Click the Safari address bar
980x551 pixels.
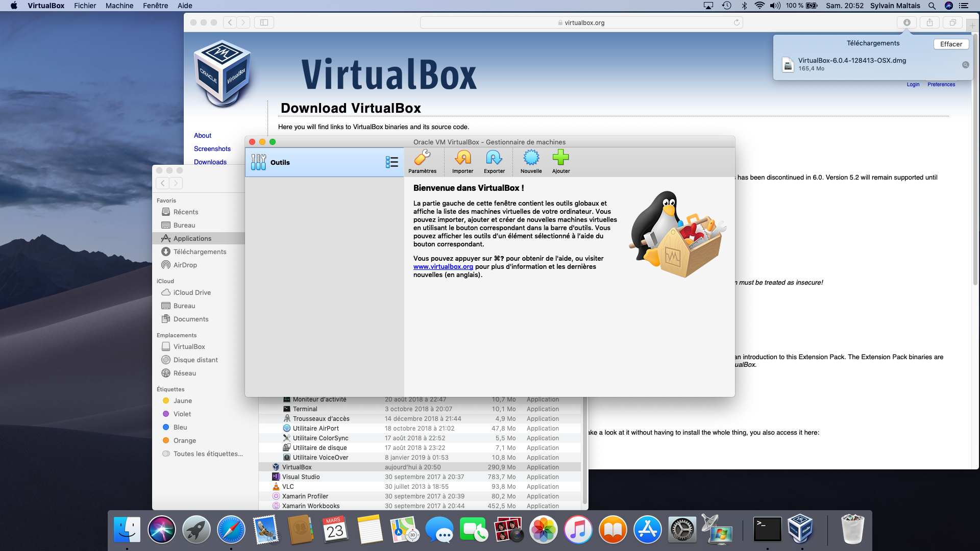tap(581, 22)
